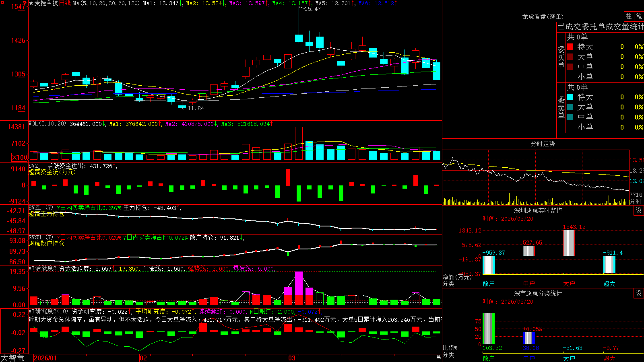The width and height of the screenshot is (644, 362).
Task: Click the 散户 label under 深圳超赢实时监控
Action: coord(489,284)
